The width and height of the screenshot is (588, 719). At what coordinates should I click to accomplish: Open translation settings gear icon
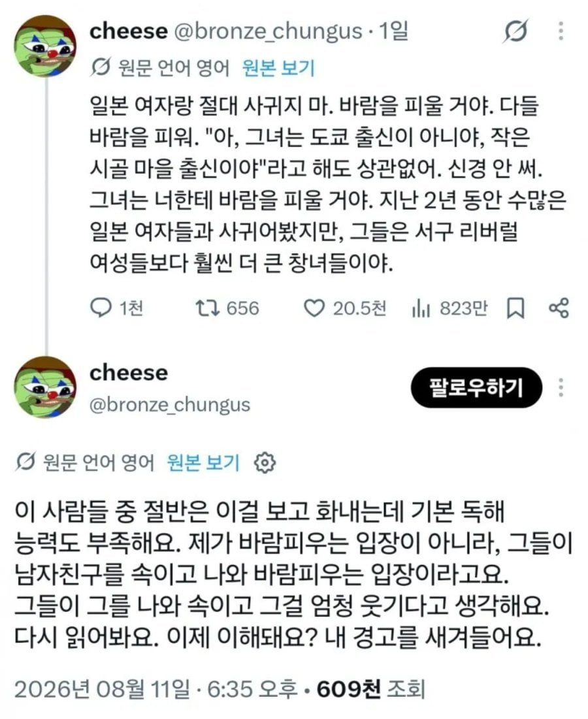(265, 462)
